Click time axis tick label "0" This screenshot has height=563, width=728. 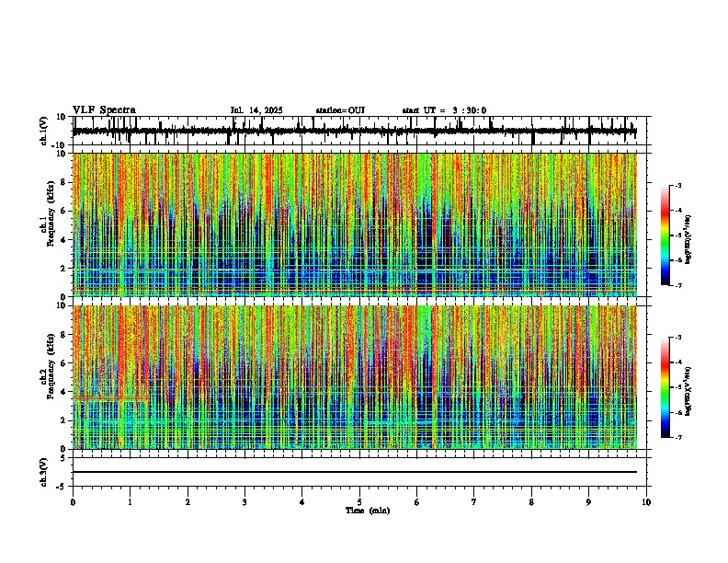coord(73,502)
